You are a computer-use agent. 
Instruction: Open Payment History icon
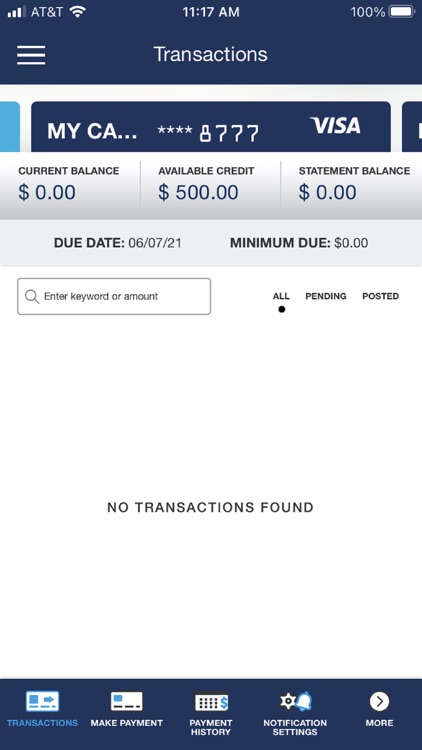(211, 702)
